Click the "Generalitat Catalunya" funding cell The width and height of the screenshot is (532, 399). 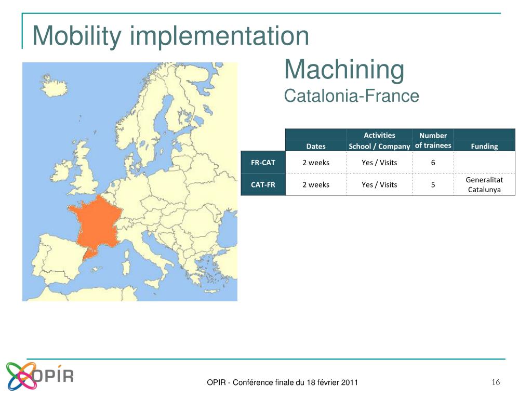click(x=484, y=184)
